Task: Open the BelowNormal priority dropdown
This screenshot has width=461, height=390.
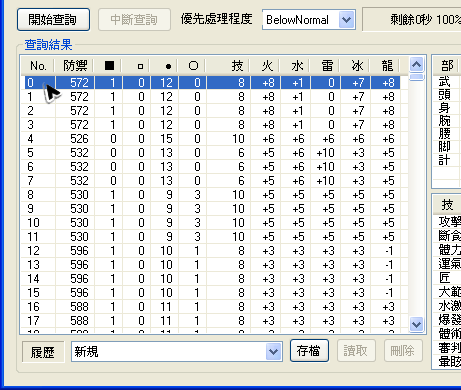Action: (347, 20)
